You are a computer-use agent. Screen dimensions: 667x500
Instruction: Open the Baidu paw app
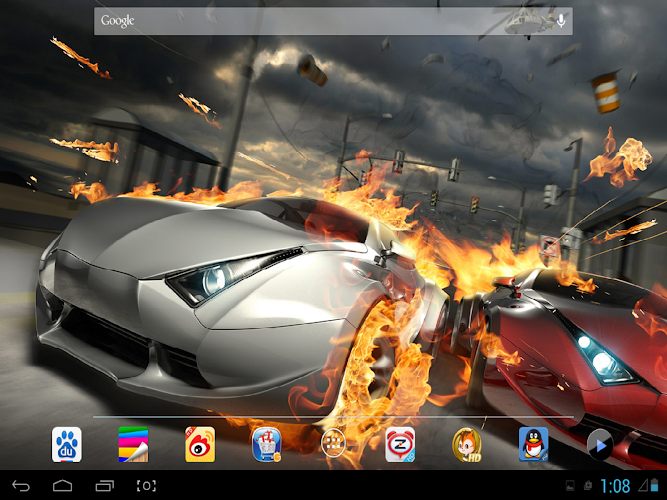pyautogui.click(x=67, y=445)
